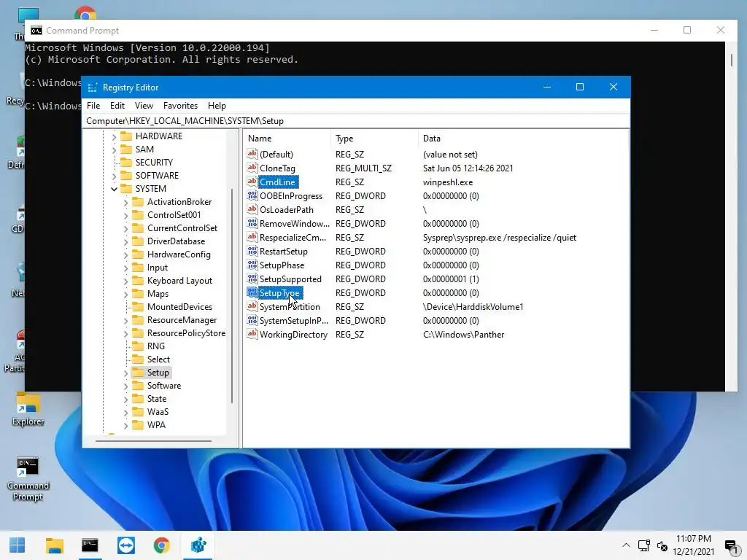Image resolution: width=747 pixels, height=560 pixels.
Task: Select the Input key folder icon
Action: click(138, 268)
